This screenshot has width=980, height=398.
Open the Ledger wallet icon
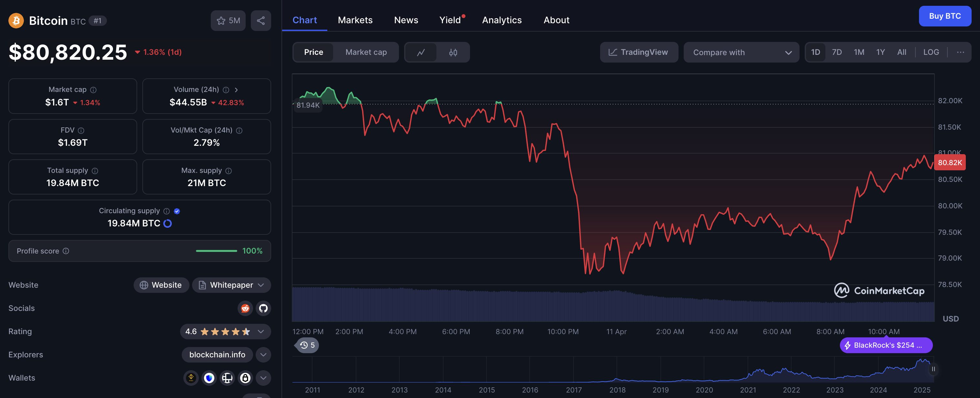(227, 378)
